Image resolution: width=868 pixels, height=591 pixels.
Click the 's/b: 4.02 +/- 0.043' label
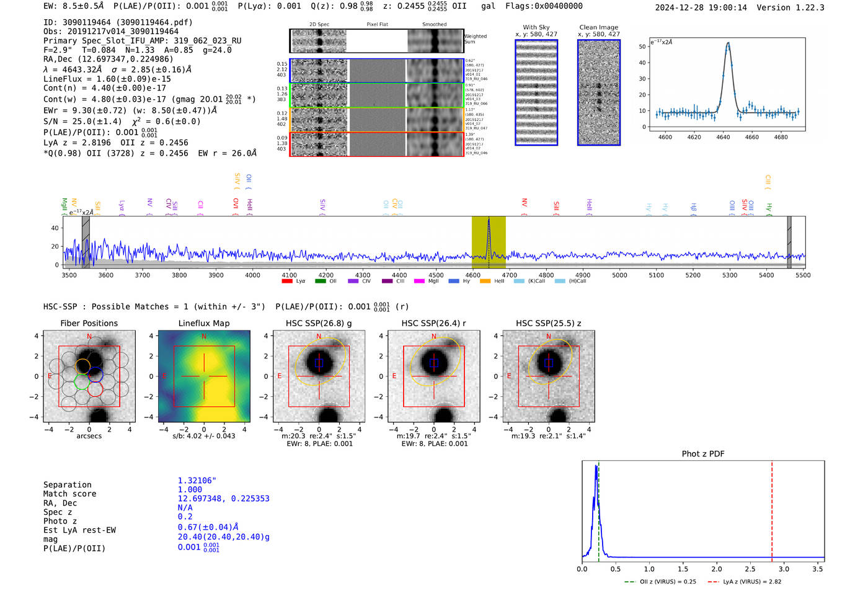[204, 436]
